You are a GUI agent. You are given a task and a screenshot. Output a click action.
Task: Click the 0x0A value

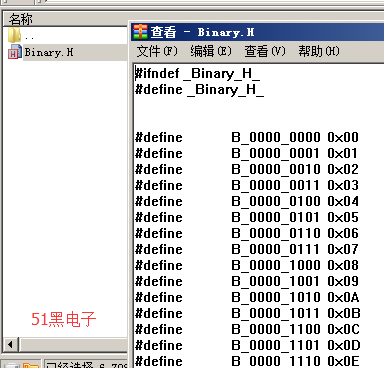pyautogui.click(x=343, y=297)
